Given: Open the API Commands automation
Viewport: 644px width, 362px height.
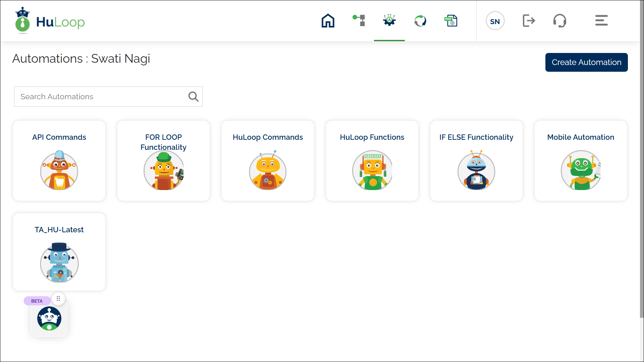Looking at the screenshot, I should tap(59, 161).
